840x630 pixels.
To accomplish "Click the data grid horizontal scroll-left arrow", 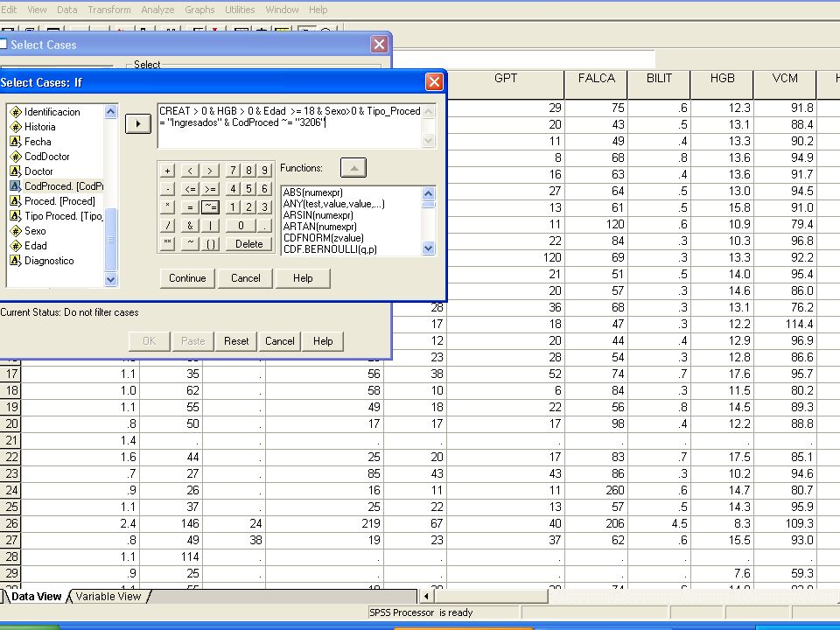I will tap(426, 596).
